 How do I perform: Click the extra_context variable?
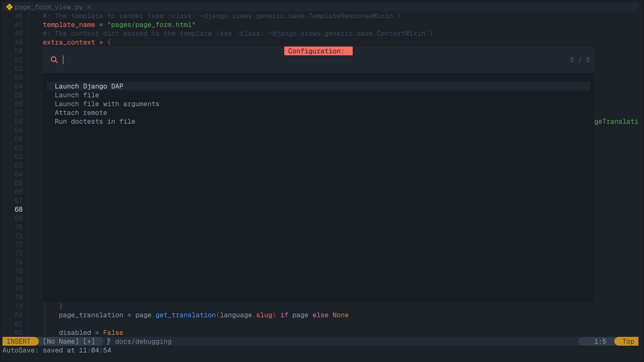[69, 42]
